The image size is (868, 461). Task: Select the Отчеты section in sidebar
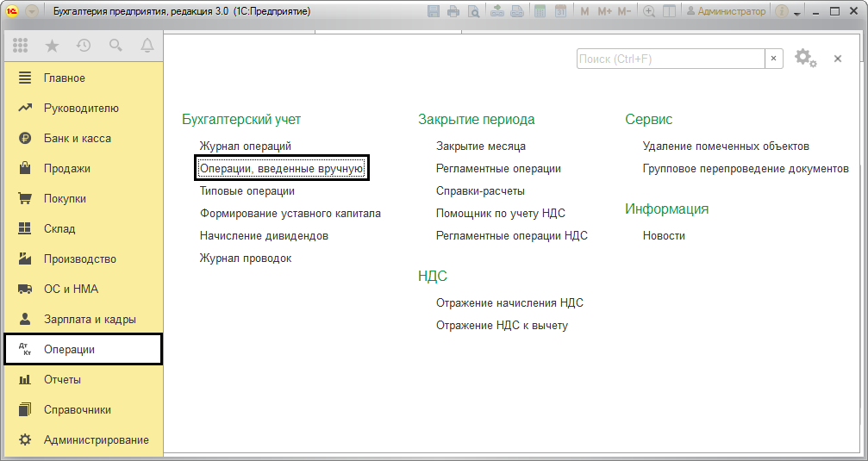coord(62,380)
